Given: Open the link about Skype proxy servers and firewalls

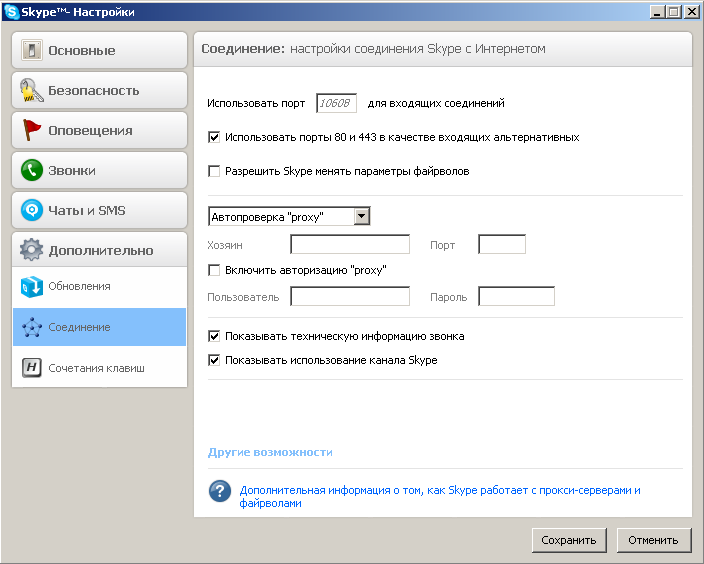Looking at the screenshot, I should [440, 497].
